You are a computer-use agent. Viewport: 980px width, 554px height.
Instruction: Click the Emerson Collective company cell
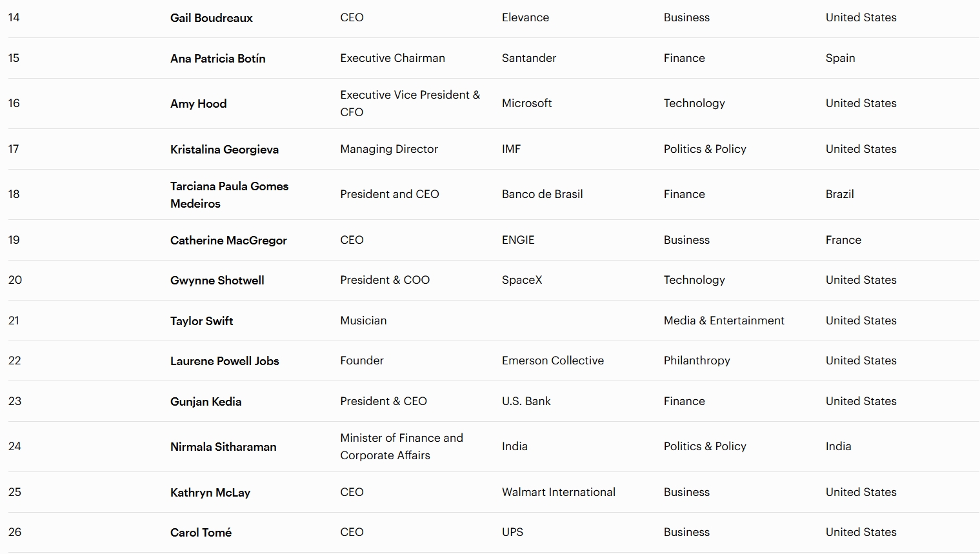coord(552,361)
